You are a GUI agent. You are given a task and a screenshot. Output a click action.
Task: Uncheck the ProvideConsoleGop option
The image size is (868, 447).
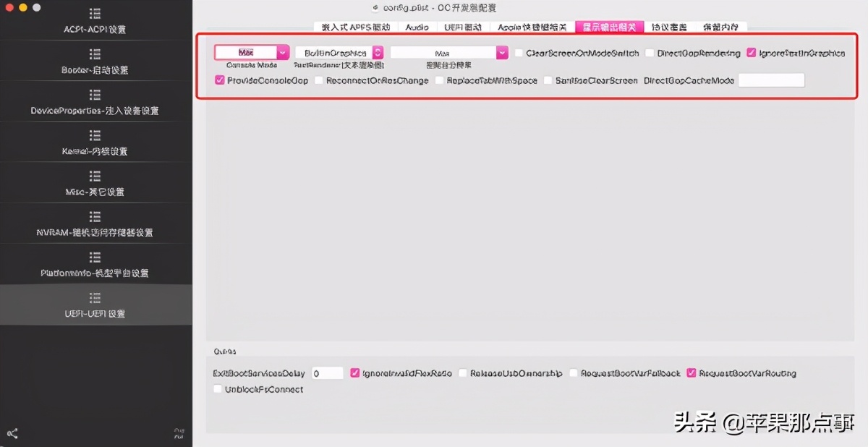220,80
